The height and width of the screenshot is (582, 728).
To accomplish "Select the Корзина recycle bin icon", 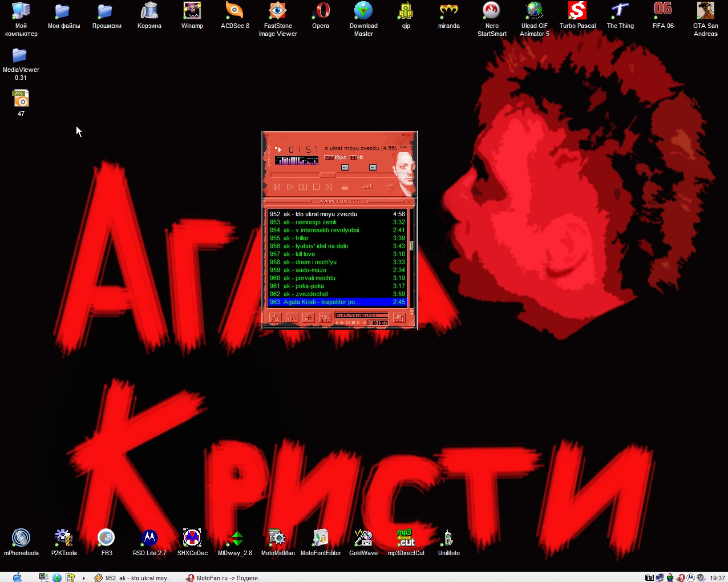I will [x=149, y=15].
